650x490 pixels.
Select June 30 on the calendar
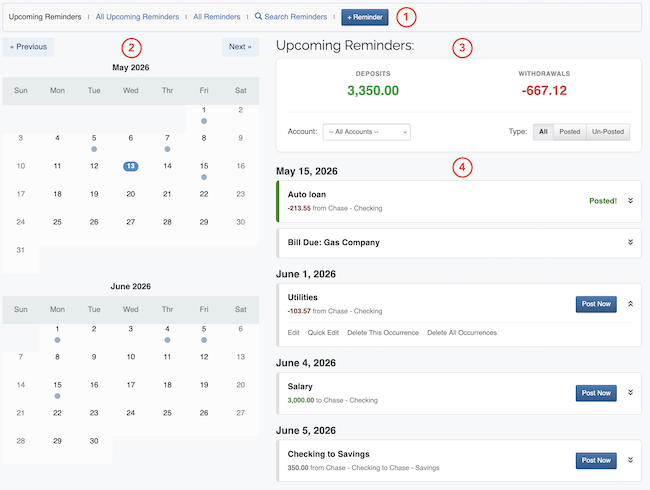pos(94,441)
